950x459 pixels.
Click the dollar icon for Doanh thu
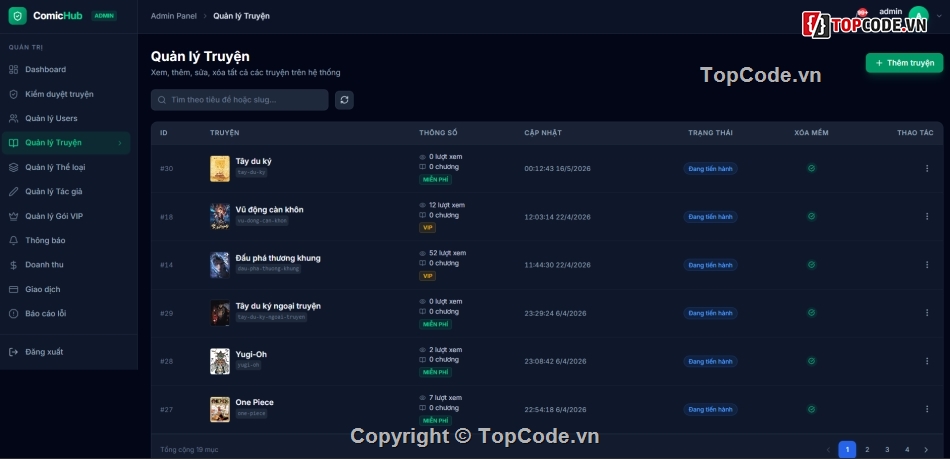point(13,265)
